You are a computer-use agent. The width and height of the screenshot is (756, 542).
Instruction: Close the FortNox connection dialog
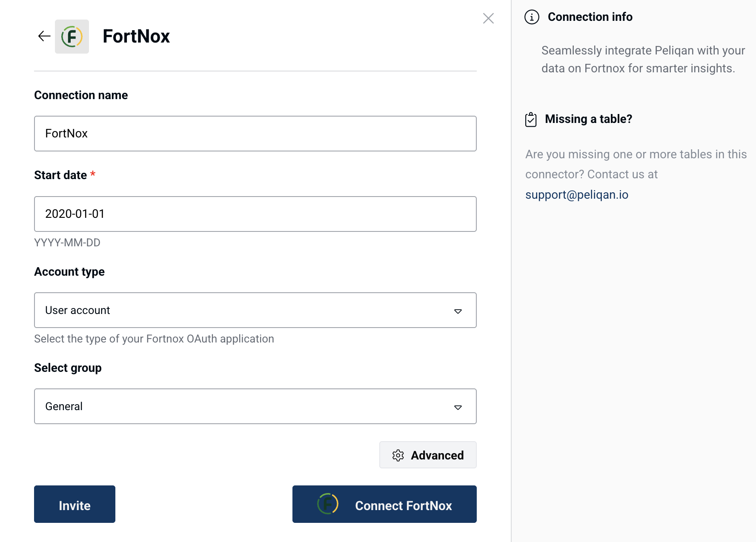coord(488,18)
